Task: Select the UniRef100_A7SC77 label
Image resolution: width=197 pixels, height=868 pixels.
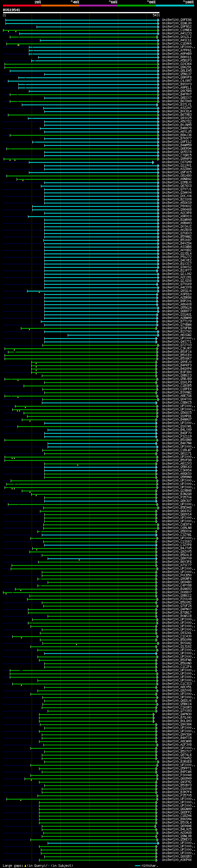Action: (x=176, y=565)
